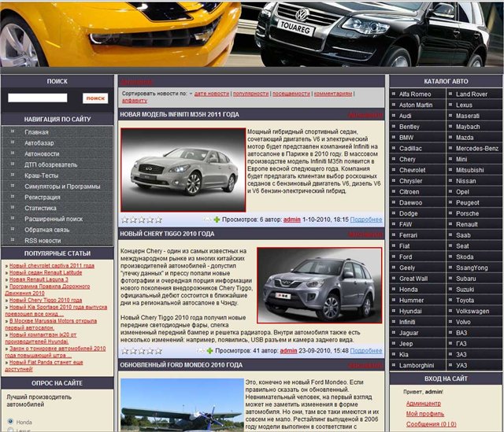Click the bullet icon beside Alfa Romeo
Image resolution: width=504 pixels, height=432 pixels.
(394, 94)
